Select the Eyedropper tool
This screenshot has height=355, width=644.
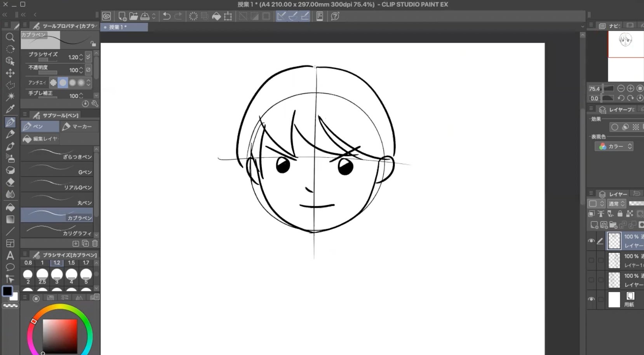coord(10,109)
